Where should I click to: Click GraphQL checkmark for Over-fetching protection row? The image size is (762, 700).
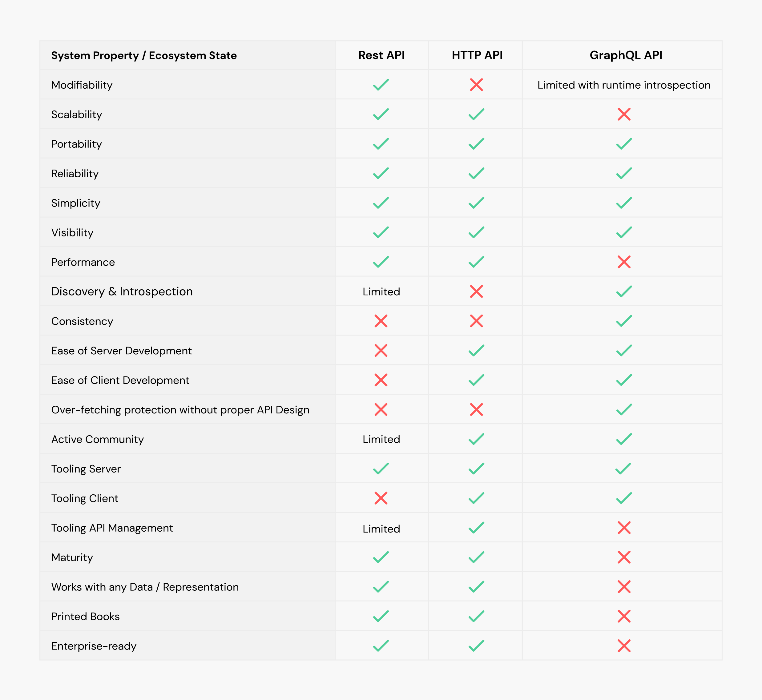(x=624, y=409)
